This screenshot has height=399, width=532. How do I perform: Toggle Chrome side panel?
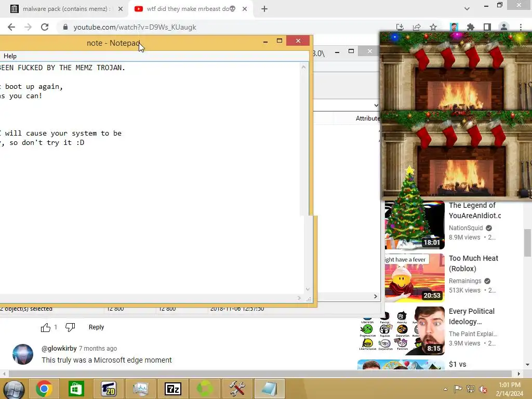click(x=487, y=27)
